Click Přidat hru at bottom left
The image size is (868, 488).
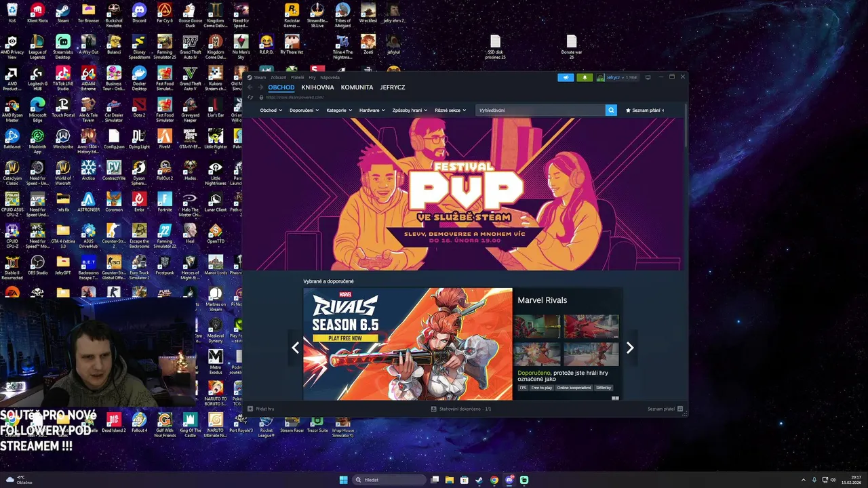point(261,409)
